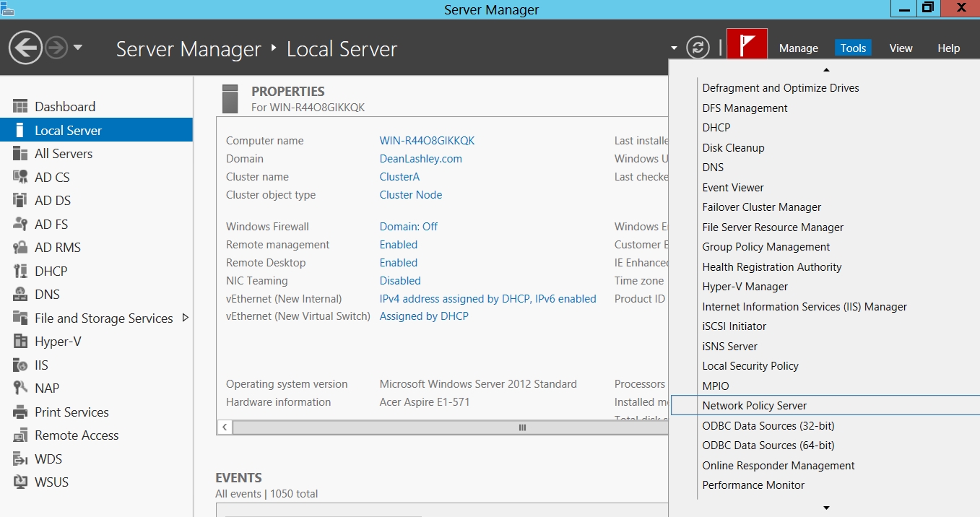The width and height of the screenshot is (980, 517).
Task: Open the Manage menu
Action: click(x=798, y=48)
